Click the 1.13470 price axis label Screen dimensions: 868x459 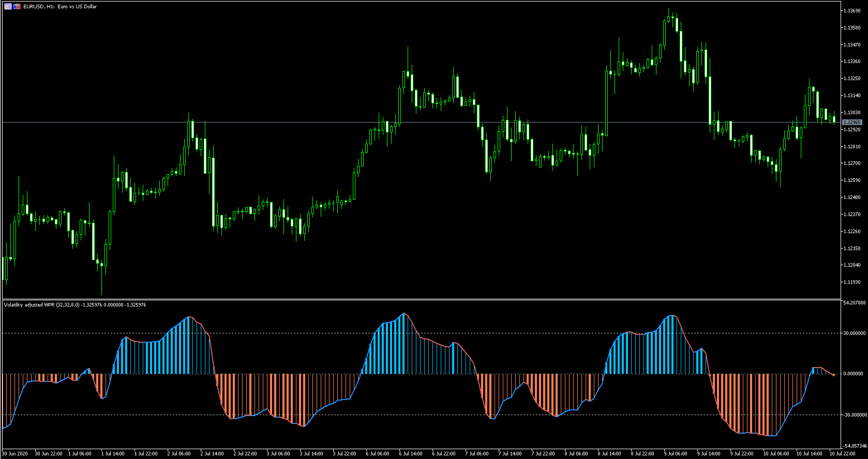click(852, 45)
